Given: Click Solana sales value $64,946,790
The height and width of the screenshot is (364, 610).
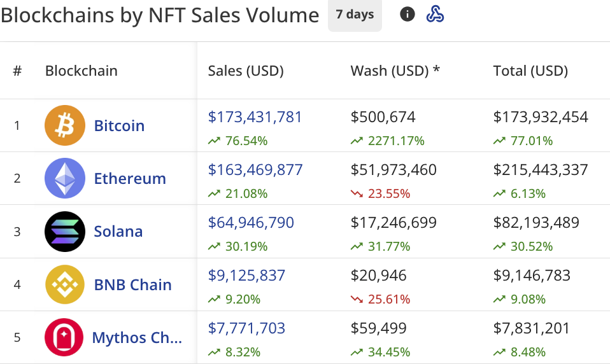Looking at the screenshot, I should pos(251,223).
